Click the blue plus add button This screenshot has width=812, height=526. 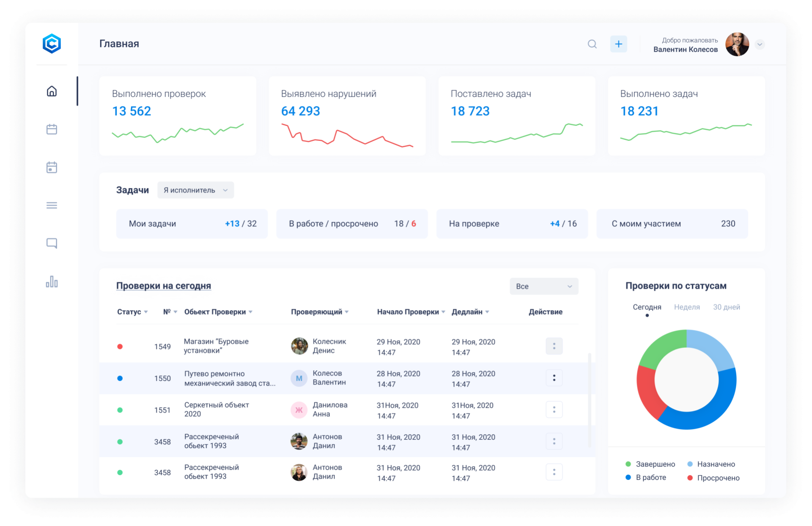point(618,44)
